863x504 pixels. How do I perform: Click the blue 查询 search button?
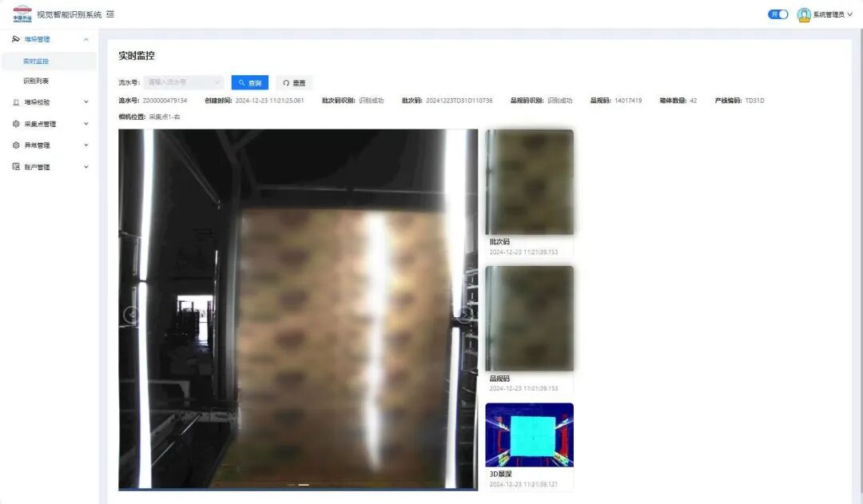pos(250,82)
